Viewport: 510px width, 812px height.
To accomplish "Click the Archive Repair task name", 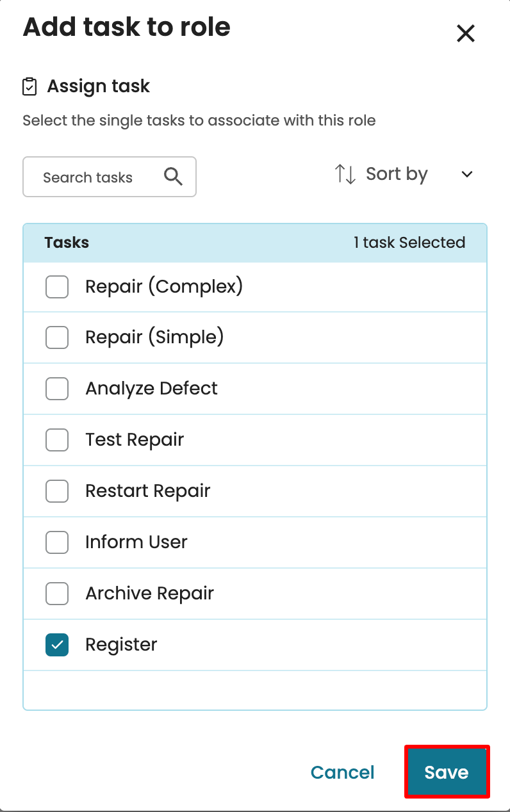I will coord(149,594).
